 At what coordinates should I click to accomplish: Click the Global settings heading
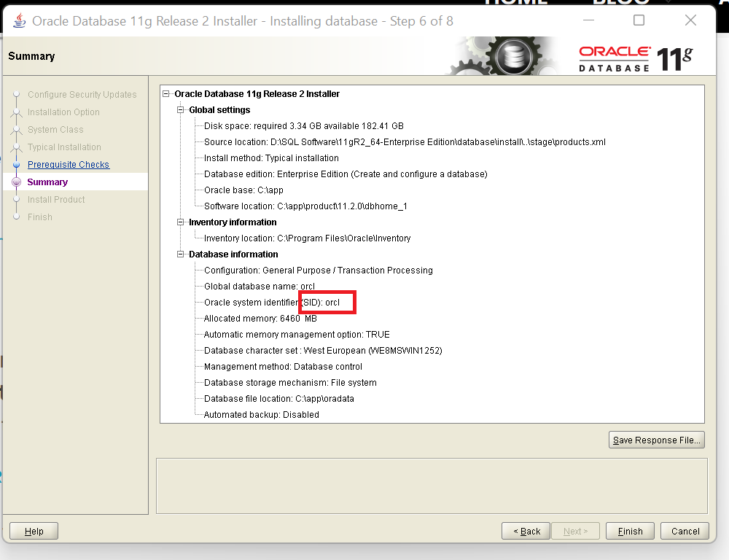[x=219, y=110]
